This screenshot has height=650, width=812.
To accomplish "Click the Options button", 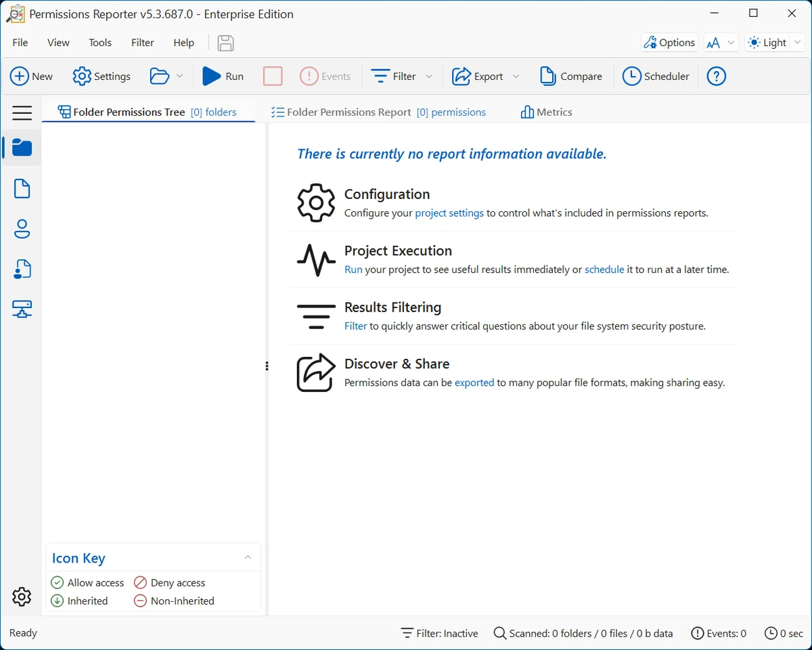I will 669,43.
